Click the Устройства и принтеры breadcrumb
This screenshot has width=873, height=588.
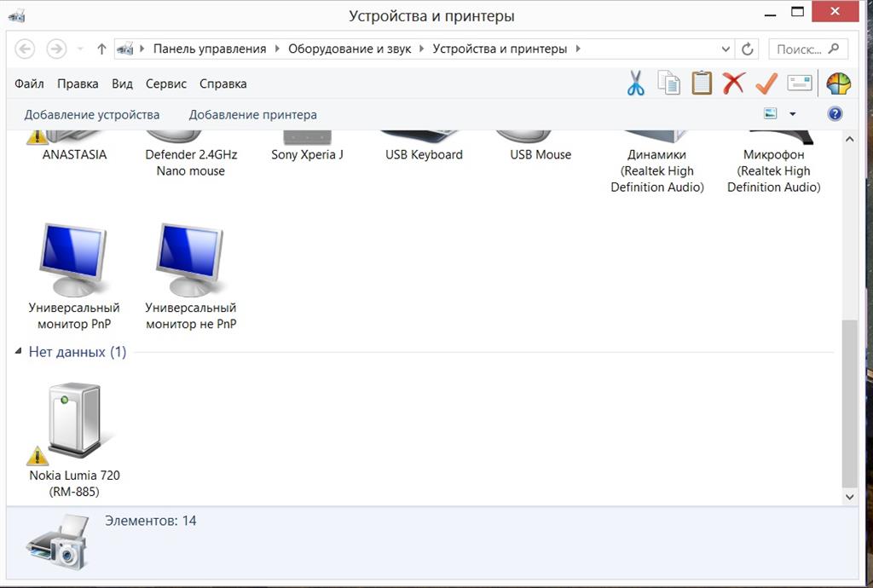pos(500,49)
